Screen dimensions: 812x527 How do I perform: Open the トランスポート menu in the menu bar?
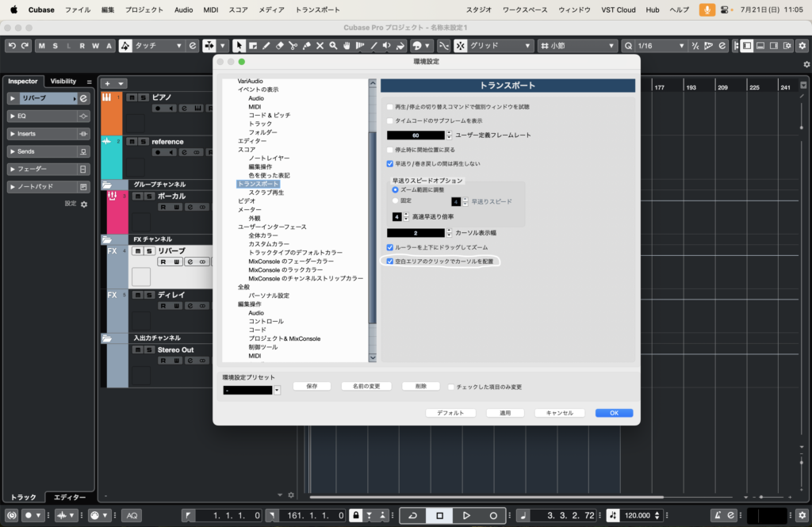[x=317, y=10]
